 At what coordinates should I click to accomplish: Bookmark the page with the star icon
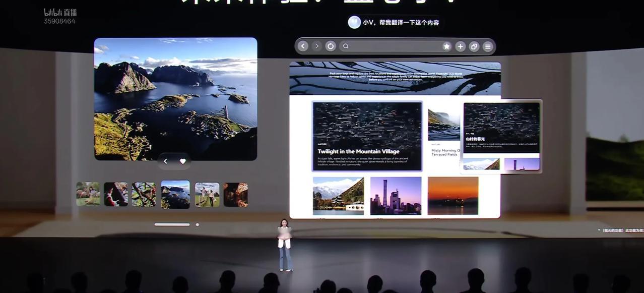pos(446,46)
